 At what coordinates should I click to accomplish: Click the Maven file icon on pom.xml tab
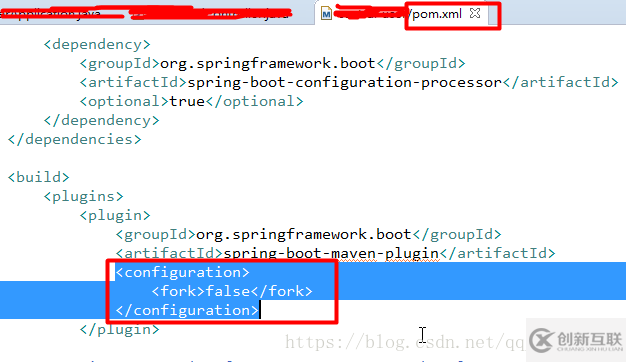click(x=326, y=14)
